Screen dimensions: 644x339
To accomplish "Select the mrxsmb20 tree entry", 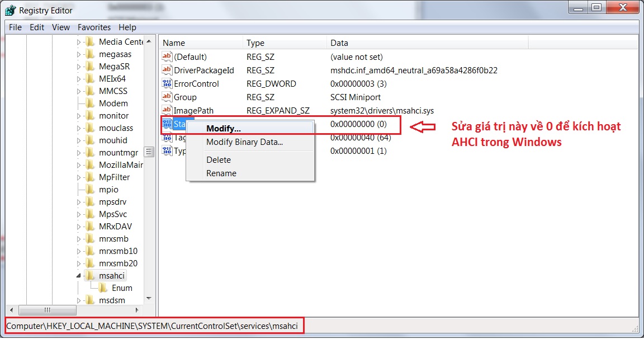I will click(118, 263).
